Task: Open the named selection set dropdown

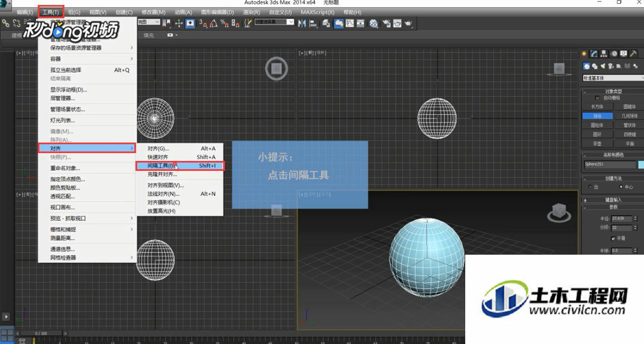Action: pos(274,22)
